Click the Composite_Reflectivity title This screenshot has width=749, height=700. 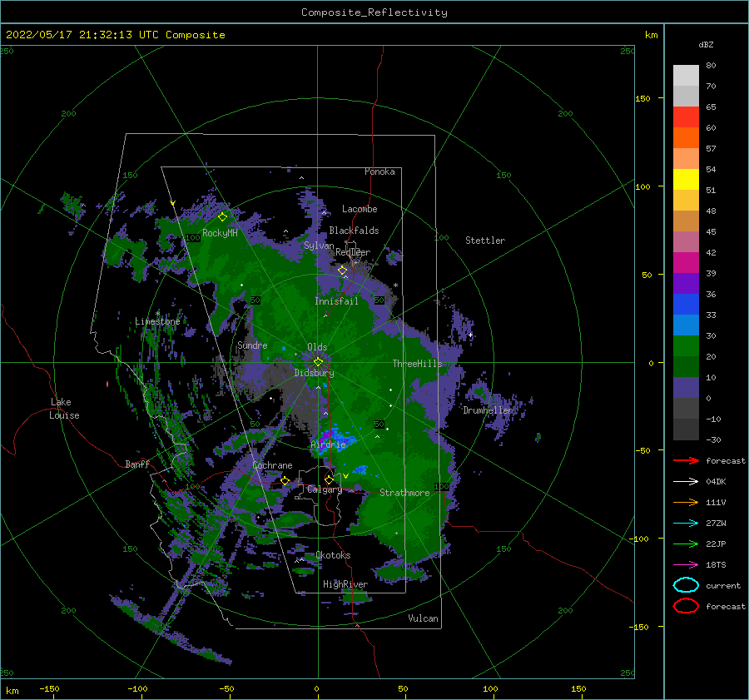(374, 12)
